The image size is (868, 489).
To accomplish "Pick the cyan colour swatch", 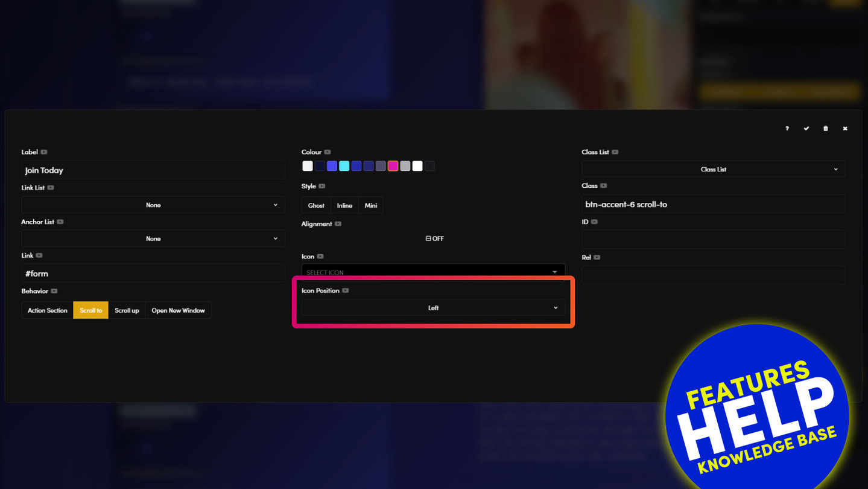I will (344, 166).
